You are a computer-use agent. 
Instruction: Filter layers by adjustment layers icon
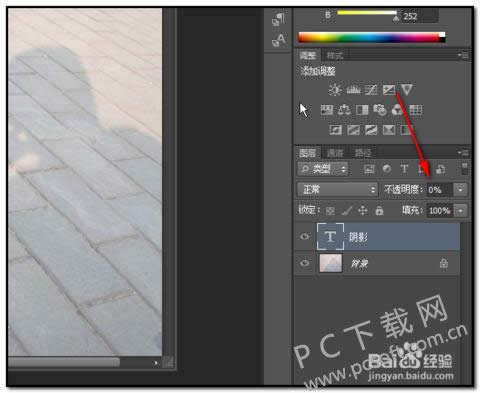click(387, 169)
